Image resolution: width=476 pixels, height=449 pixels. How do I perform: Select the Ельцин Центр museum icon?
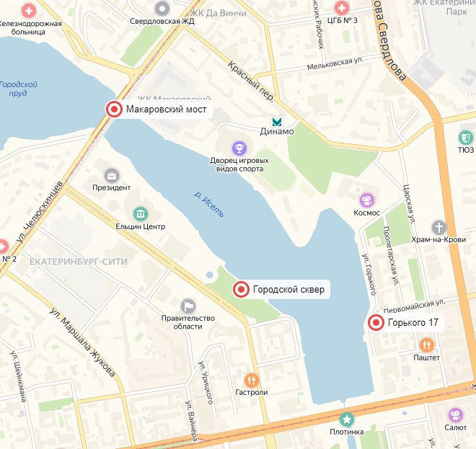pos(141,214)
